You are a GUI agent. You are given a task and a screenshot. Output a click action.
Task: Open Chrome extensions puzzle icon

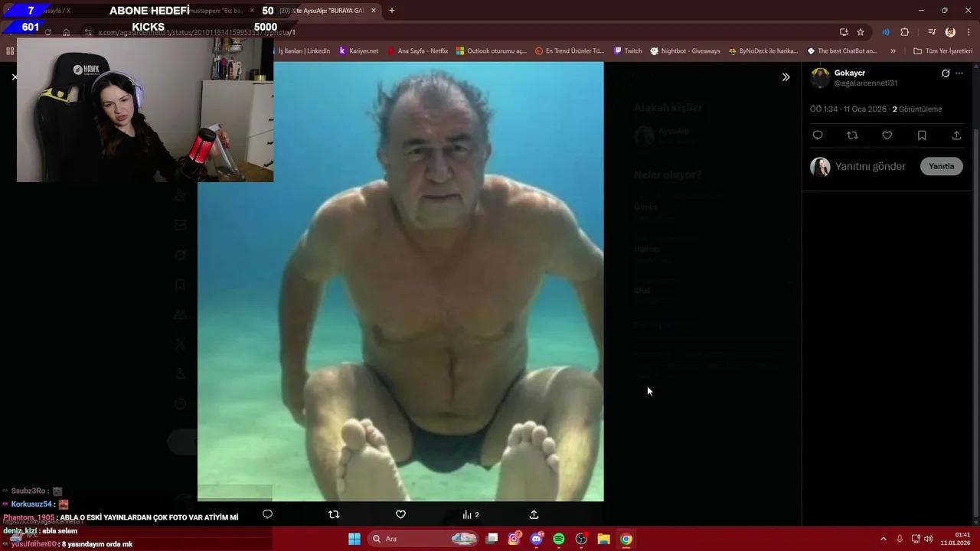pyautogui.click(x=904, y=32)
